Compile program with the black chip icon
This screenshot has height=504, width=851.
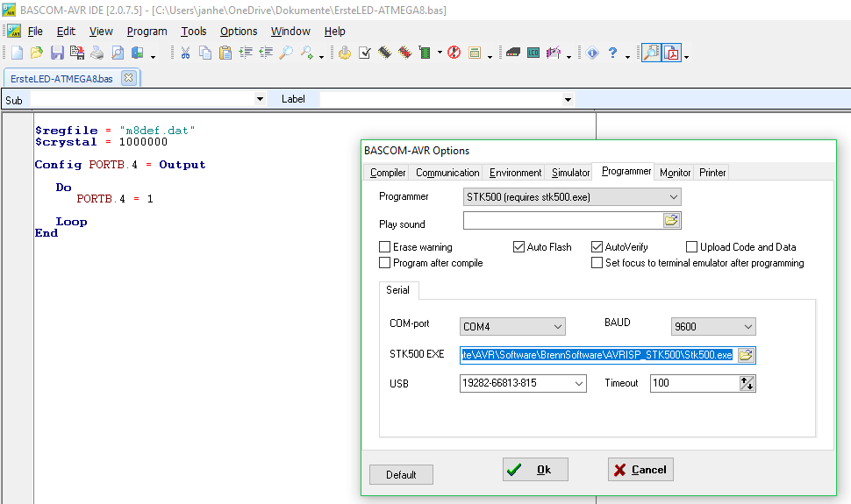coord(385,53)
